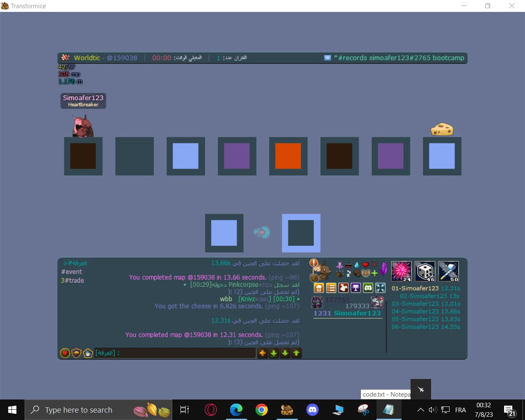Switch to the #trade chat tab
525x420 pixels.
[72, 281]
